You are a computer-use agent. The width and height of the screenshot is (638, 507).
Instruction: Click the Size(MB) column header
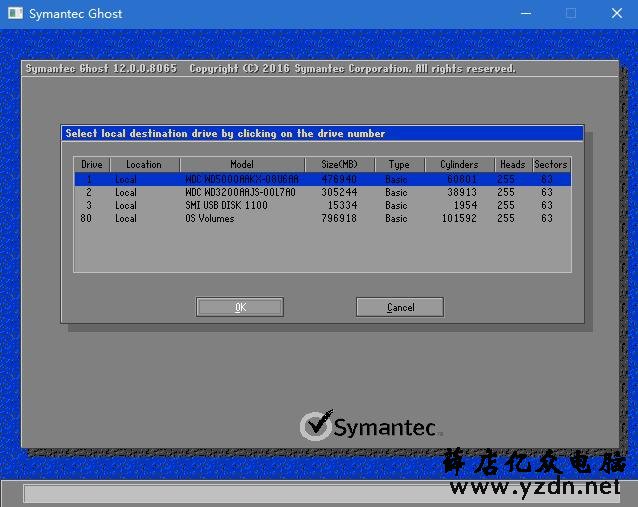click(x=339, y=164)
